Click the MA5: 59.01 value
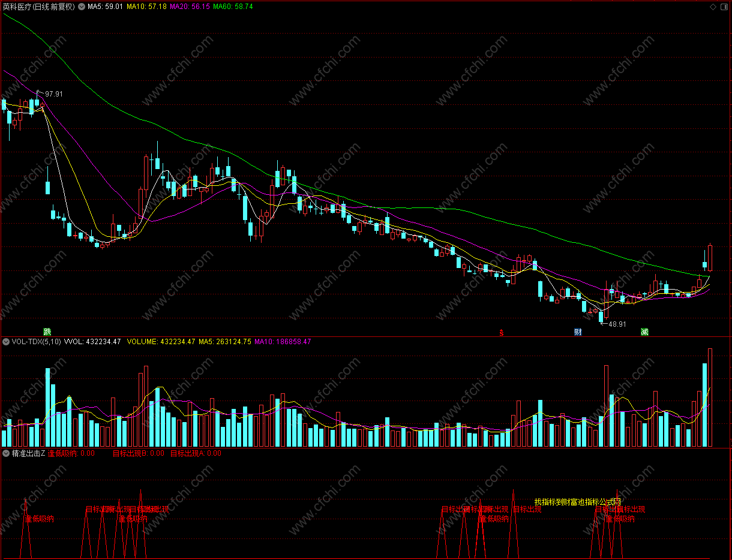Image resolution: width=732 pixels, height=560 pixels. click(x=105, y=7)
